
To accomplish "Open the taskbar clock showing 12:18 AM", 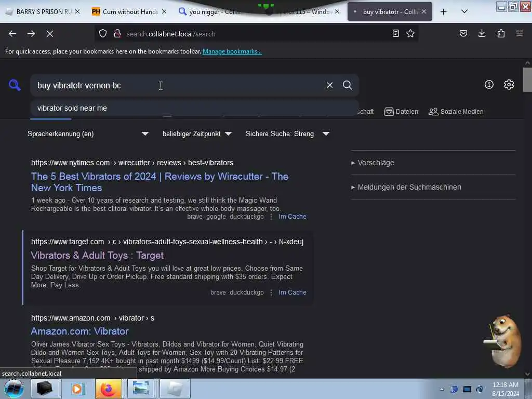I will pyautogui.click(x=506, y=389).
